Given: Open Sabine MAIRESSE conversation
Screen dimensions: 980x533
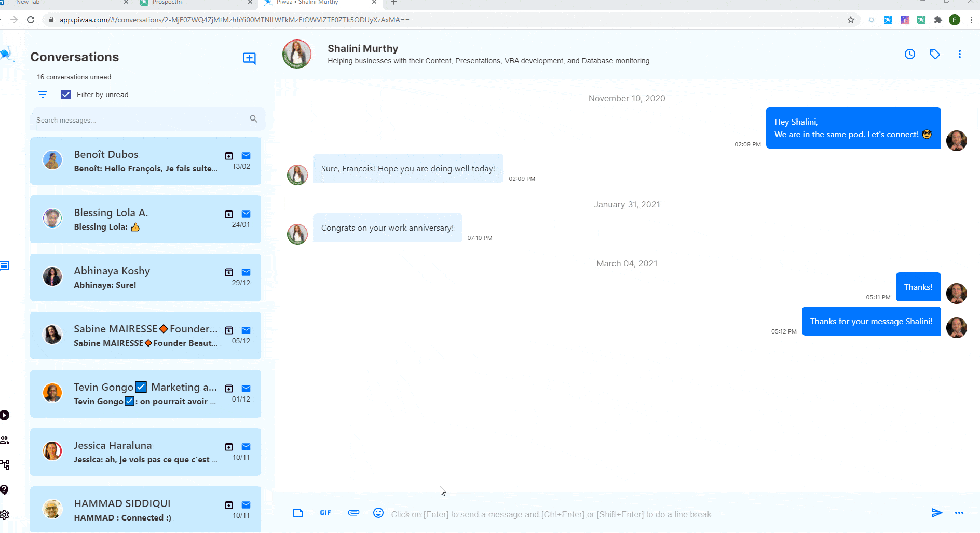Looking at the screenshot, I should pyautogui.click(x=145, y=336).
